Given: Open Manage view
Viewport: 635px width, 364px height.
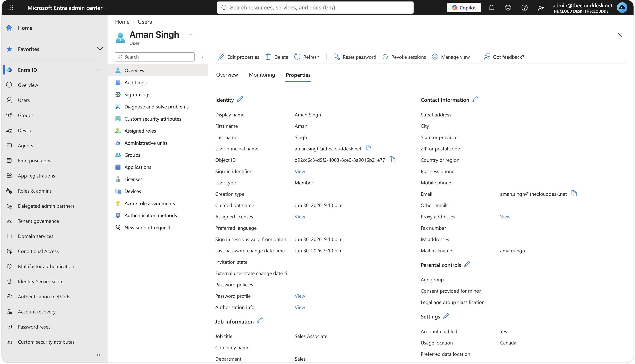Looking at the screenshot, I should pos(451,57).
